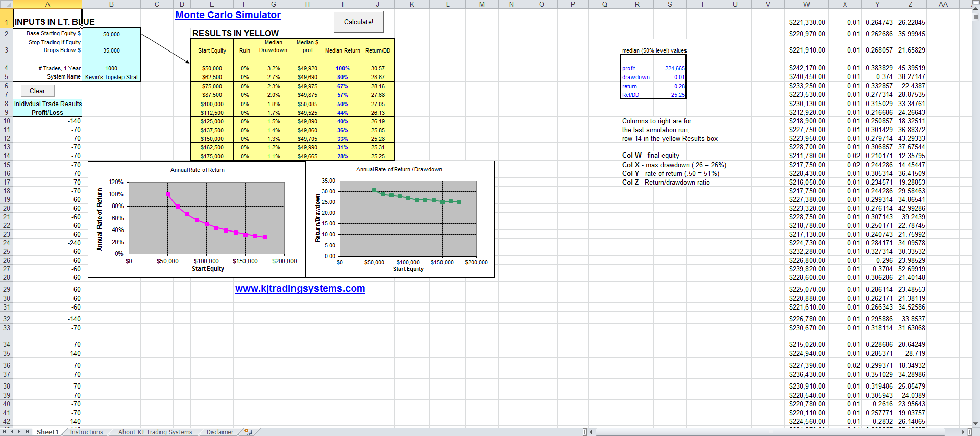This screenshot has width=980, height=436.
Task: Select the Stop Trading equity input cell 35,000
Action: (111, 47)
